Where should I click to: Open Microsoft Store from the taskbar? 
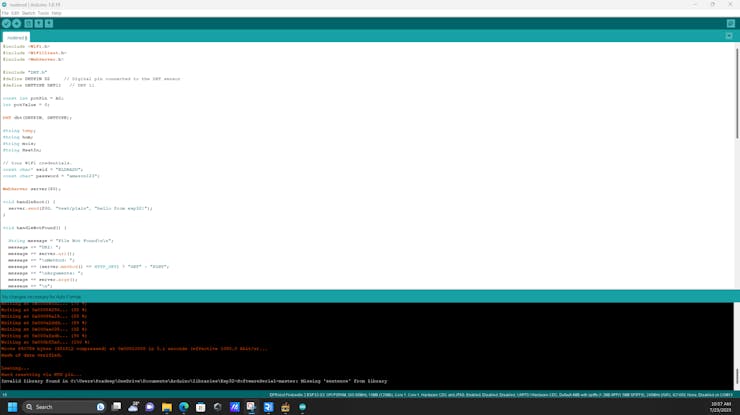point(201,407)
